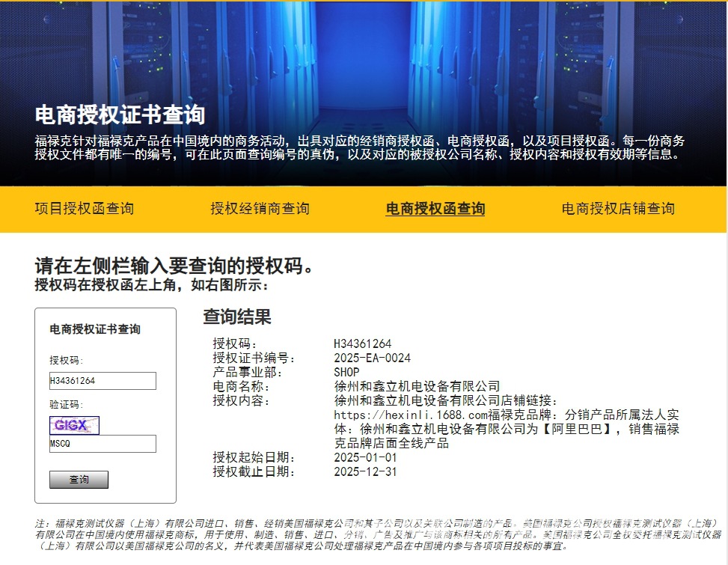
Task: Open the 项目授权函查询 tab
Action: 84,209
